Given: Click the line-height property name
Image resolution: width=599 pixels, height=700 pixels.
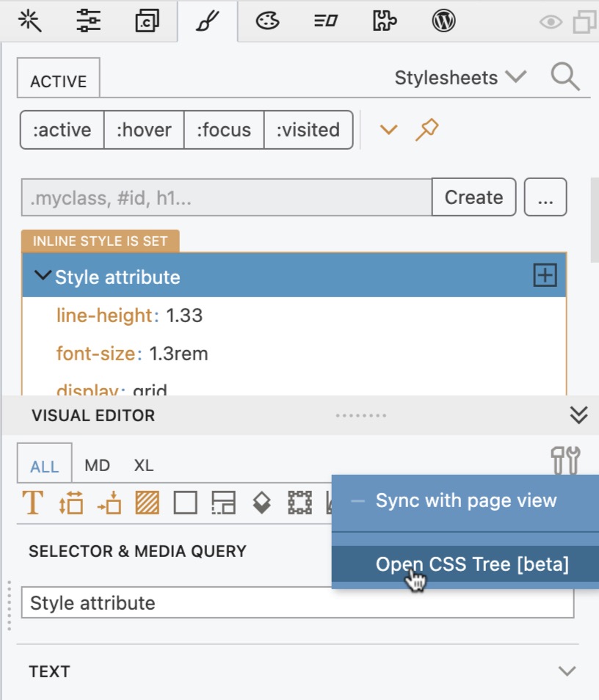Looking at the screenshot, I should [104, 316].
